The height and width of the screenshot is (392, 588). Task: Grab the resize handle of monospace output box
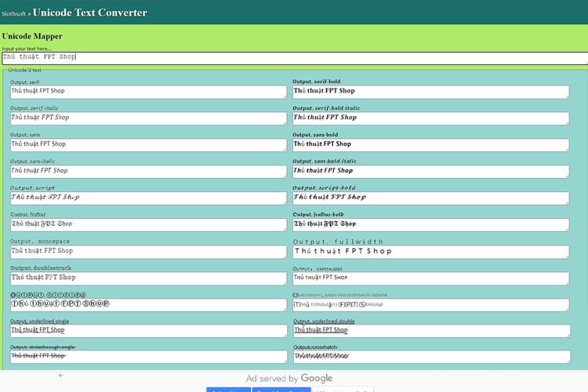pyautogui.click(x=285, y=256)
